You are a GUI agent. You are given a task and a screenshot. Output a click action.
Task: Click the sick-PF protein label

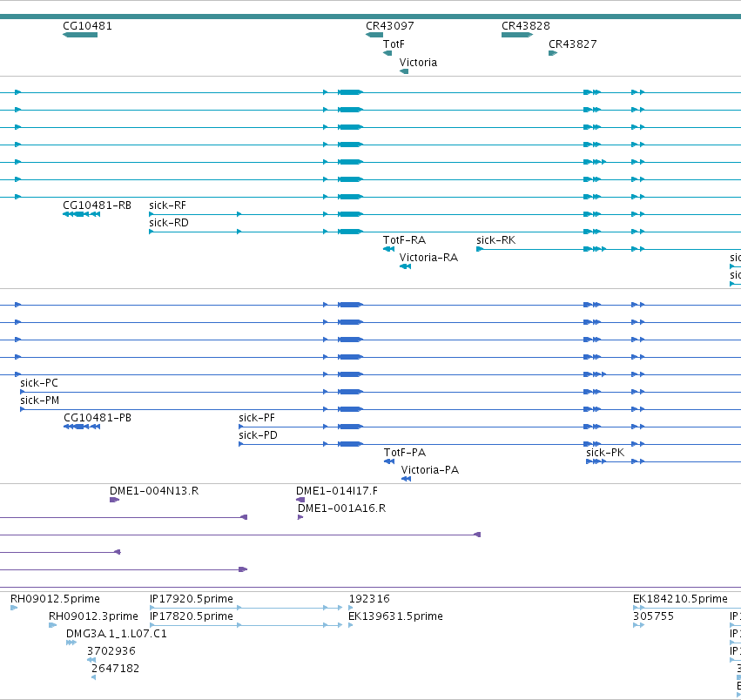tap(257, 418)
